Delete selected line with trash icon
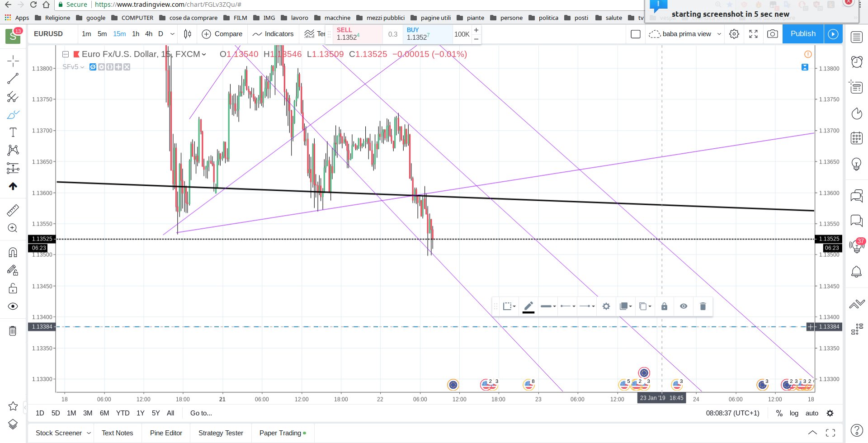Viewport: 868px width, 443px height. pyautogui.click(x=703, y=306)
